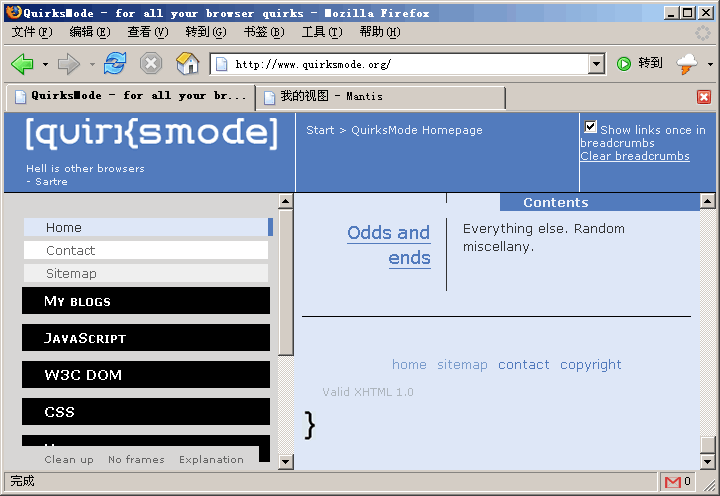Click the No frames link
The width and height of the screenshot is (720, 496).
(136, 459)
